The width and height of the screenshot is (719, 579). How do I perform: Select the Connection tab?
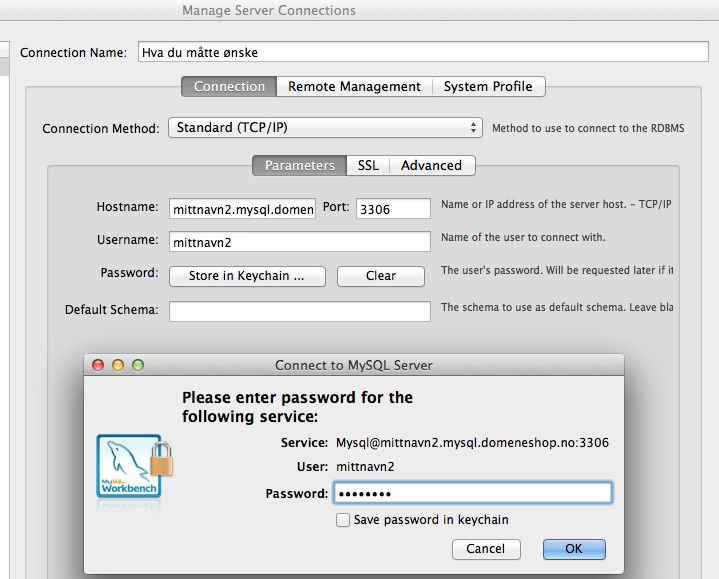click(229, 87)
